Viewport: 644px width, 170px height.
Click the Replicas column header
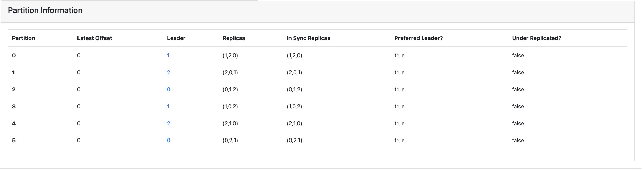tap(233, 38)
